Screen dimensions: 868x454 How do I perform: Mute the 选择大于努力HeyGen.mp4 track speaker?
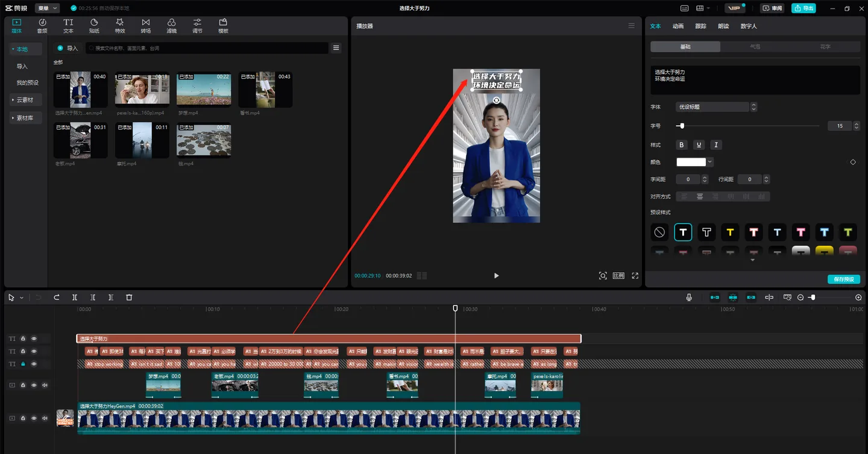coord(45,418)
